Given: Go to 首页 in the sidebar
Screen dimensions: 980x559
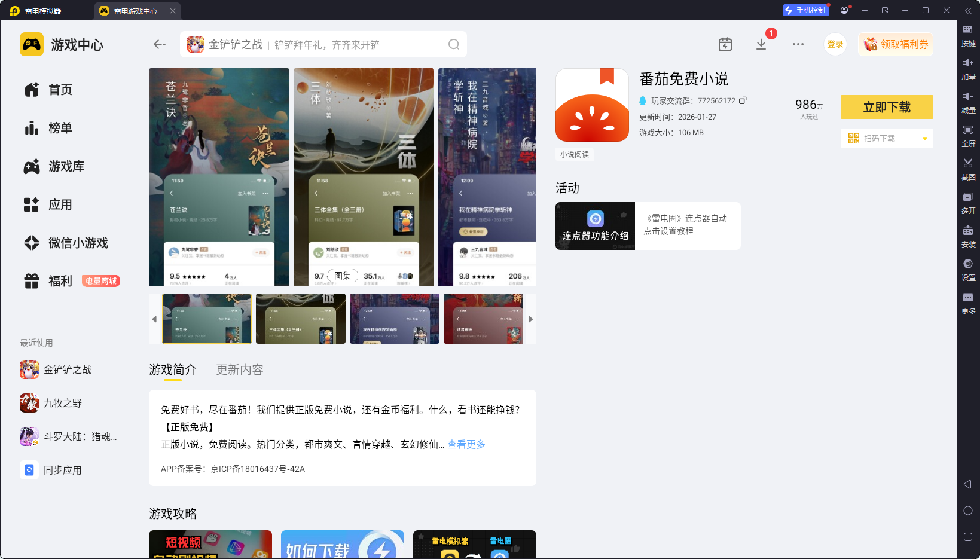Looking at the screenshot, I should tap(48, 90).
